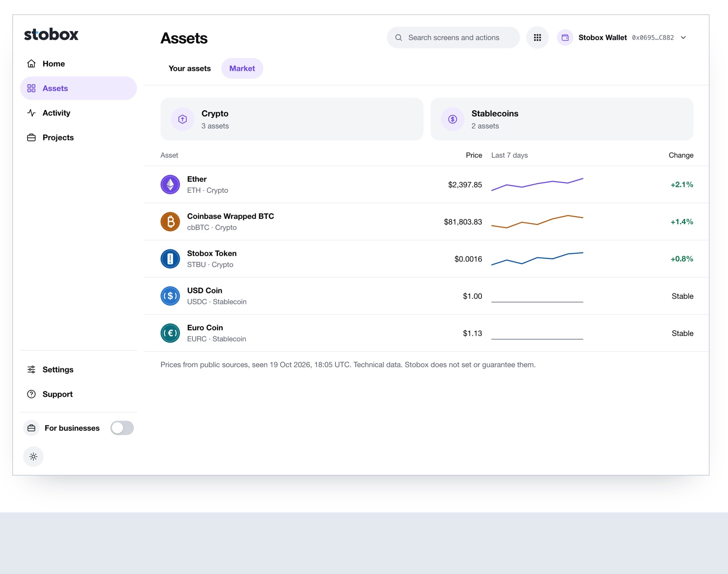Viewport: 728px width, 574px height.
Task: Click the Stobox Token 7-day sparkline
Action: [537, 258]
